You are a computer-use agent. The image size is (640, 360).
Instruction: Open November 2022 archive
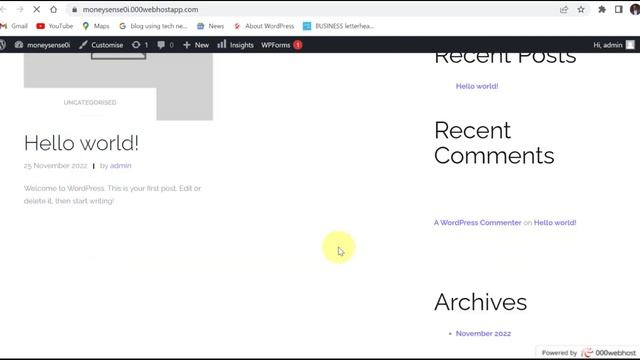click(x=483, y=333)
